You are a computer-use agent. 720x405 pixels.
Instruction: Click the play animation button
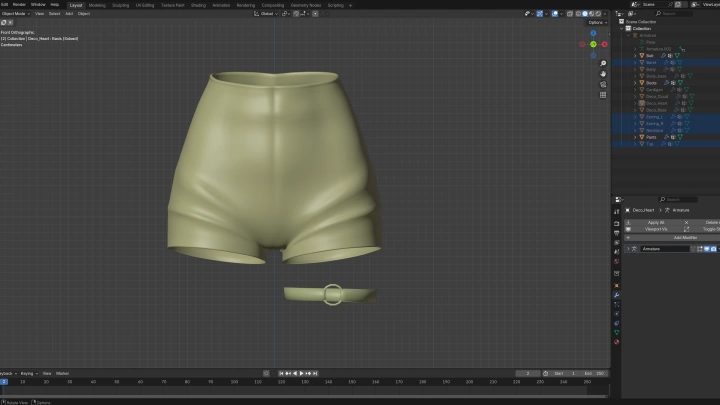(x=301, y=373)
